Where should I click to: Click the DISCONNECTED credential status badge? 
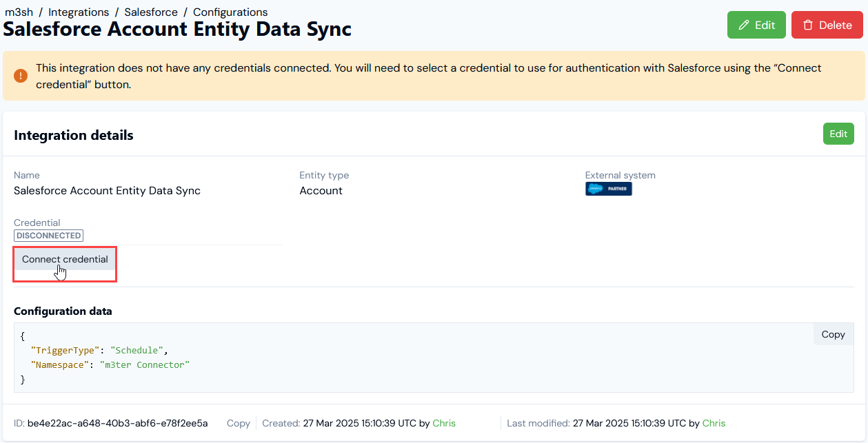pyautogui.click(x=48, y=236)
